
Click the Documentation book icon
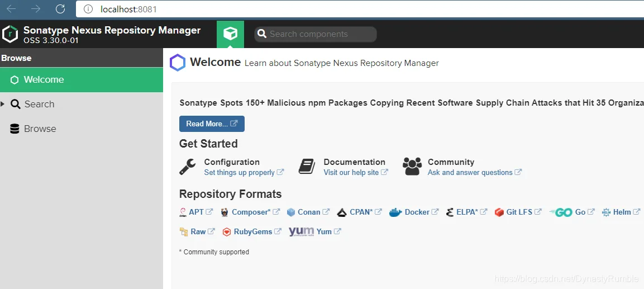[307, 167]
